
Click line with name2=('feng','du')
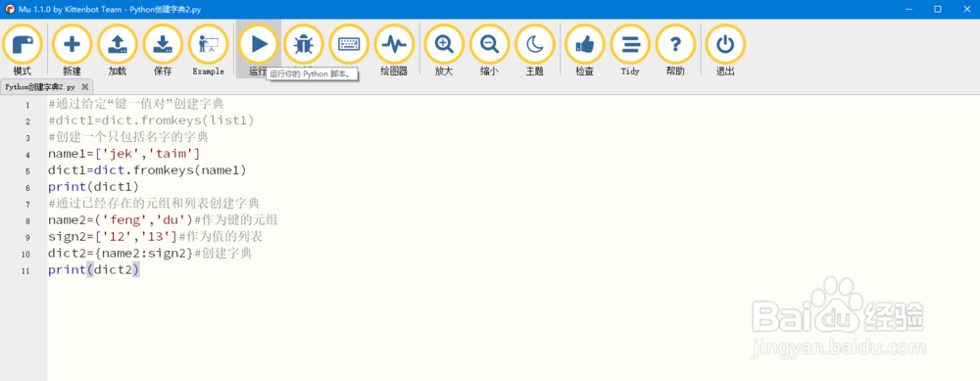pyautogui.click(x=121, y=219)
